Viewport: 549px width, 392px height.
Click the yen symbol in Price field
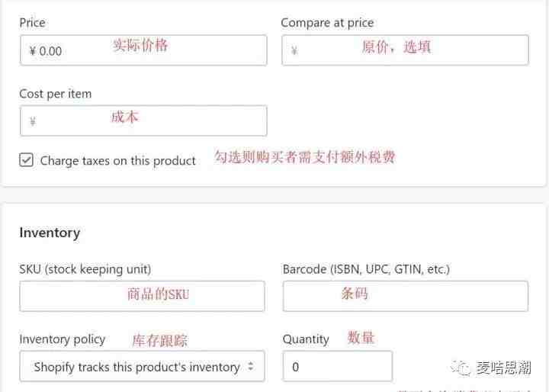point(33,51)
